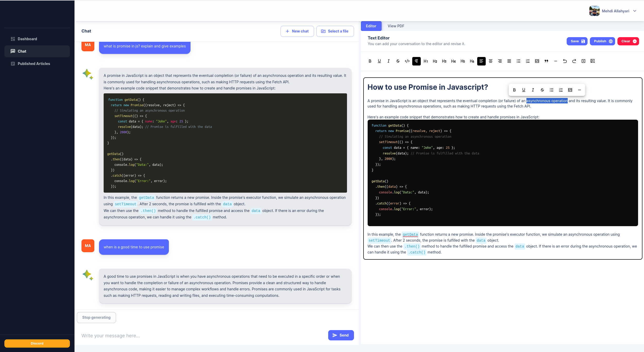This screenshot has width=644, height=352.
Task: Apply H2 heading from main toolbar
Action: (435, 61)
